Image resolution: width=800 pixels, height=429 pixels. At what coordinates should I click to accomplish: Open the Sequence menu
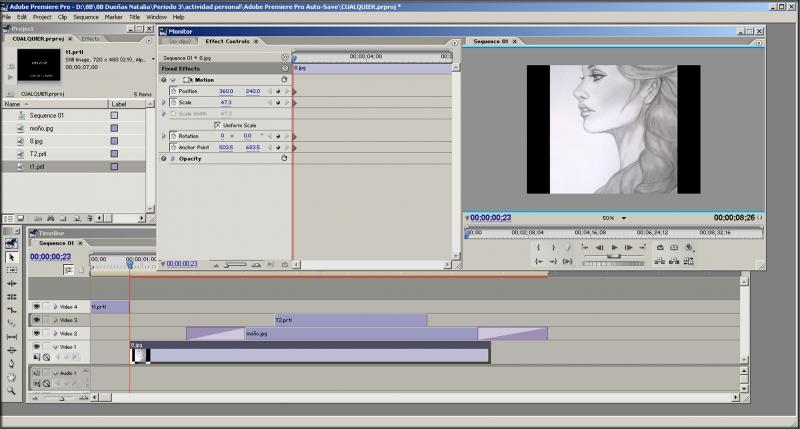[x=86, y=17]
